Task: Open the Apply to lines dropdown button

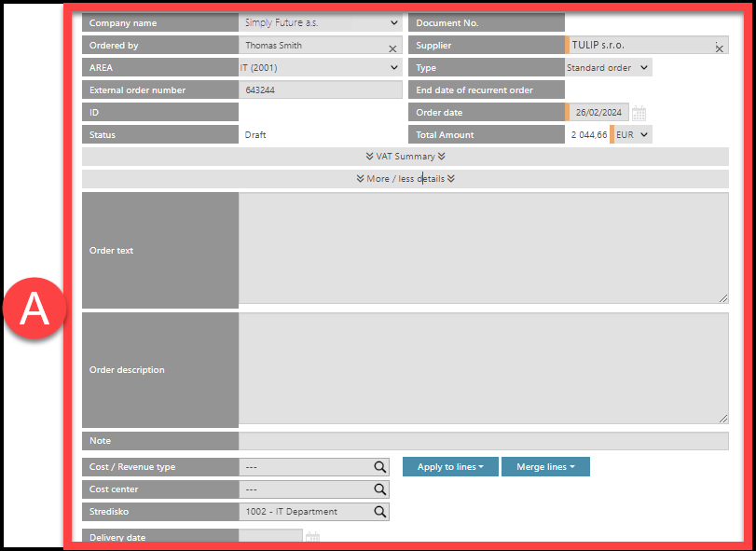Action: pyautogui.click(x=450, y=467)
